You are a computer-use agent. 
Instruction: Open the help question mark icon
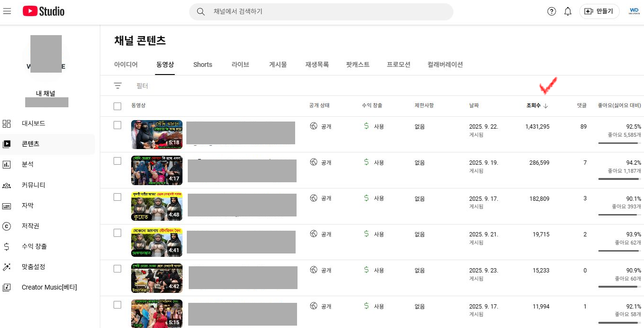click(551, 11)
